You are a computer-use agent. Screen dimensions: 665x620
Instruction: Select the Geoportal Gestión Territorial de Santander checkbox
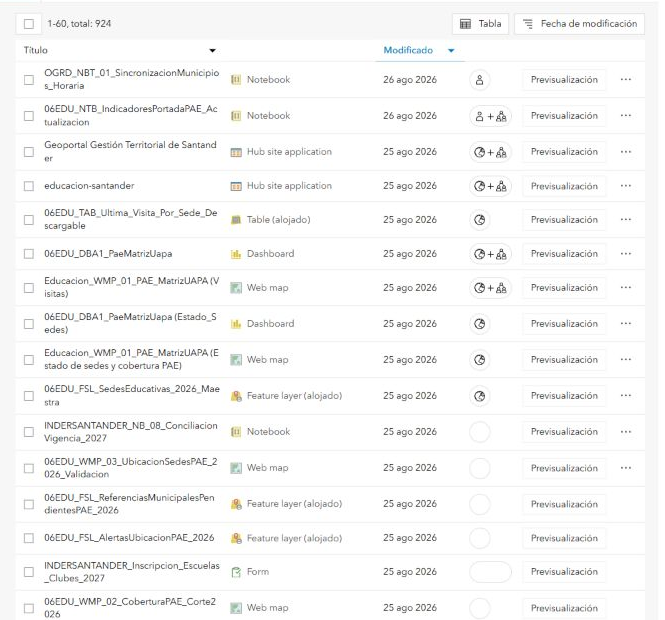pos(29,152)
